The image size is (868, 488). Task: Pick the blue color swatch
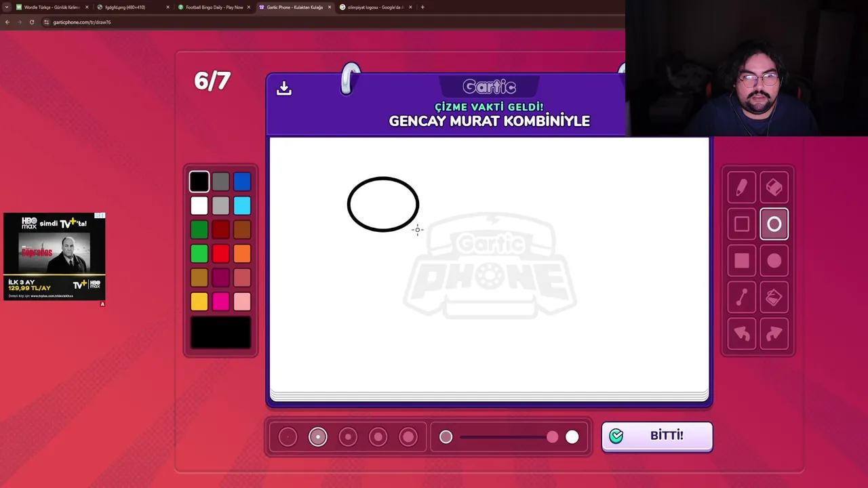point(242,182)
